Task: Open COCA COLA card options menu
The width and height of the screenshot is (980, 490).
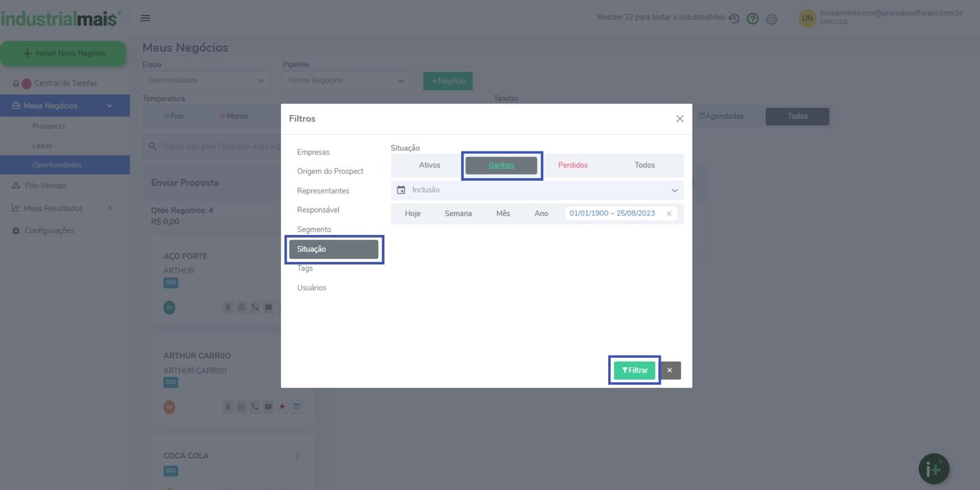Action: (297, 456)
